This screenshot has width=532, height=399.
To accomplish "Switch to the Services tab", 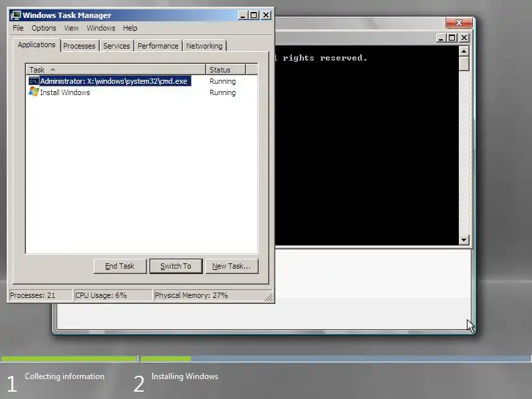I will [x=116, y=46].
